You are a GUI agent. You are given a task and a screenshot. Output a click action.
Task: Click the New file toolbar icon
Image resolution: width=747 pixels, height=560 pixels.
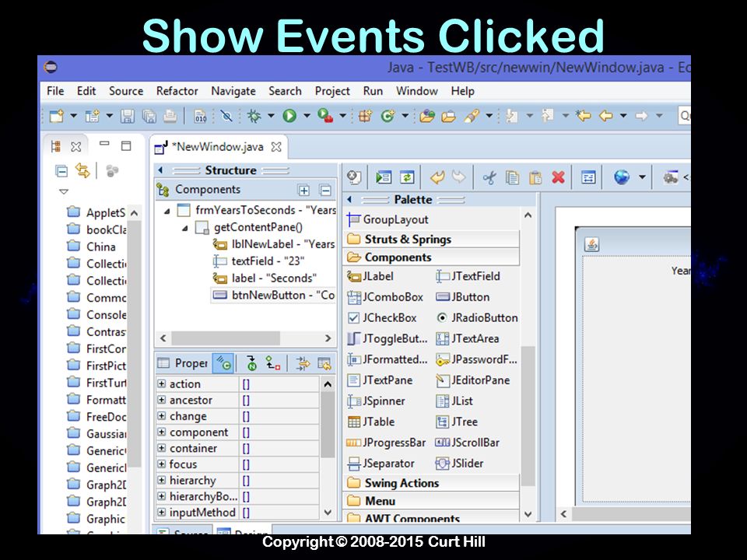(x=57, y=116)
